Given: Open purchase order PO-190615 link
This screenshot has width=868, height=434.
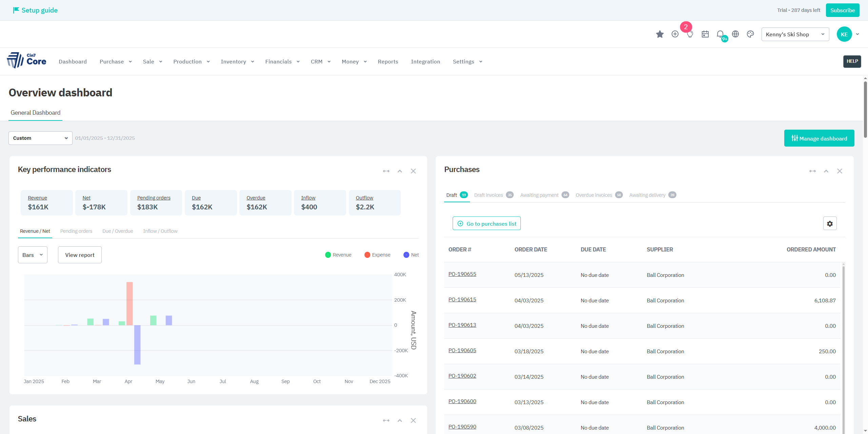Looking at the screenshot, I should pos(462,300).
